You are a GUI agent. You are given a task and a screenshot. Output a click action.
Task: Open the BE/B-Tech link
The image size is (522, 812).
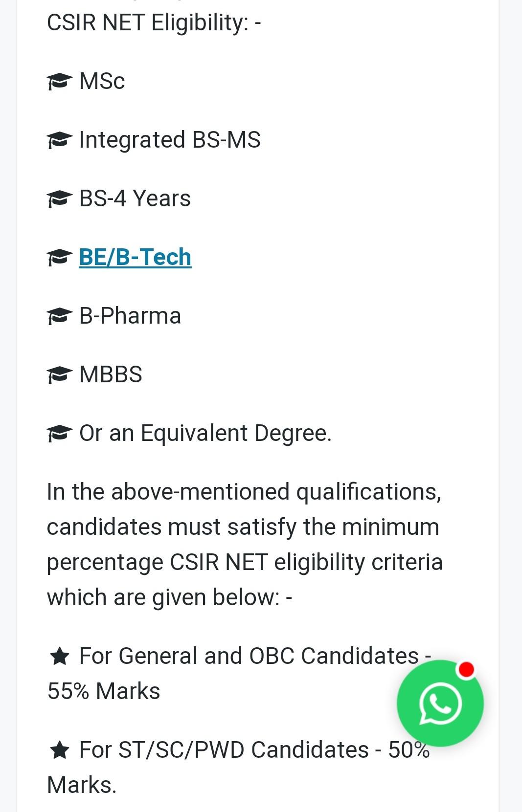[135, 257]
